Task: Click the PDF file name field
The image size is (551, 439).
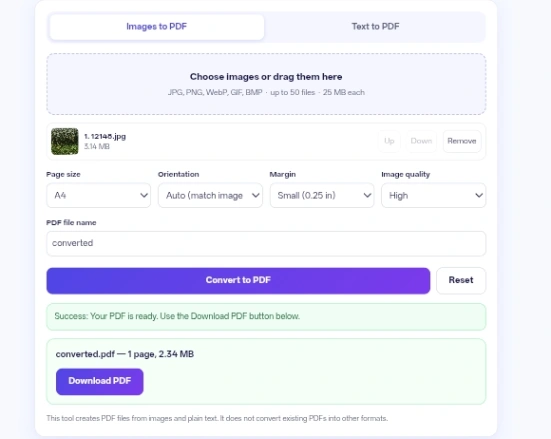Action: (266, 243)
